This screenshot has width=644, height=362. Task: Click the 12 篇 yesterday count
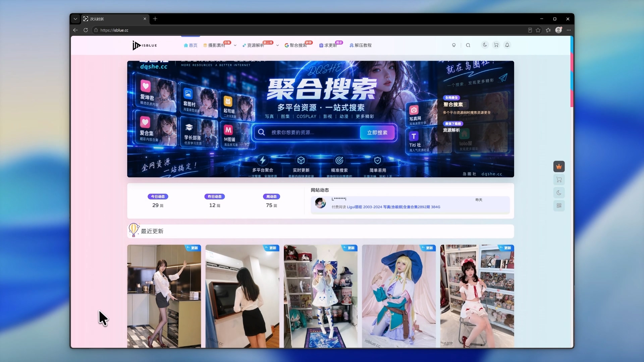click(x=215, y=205)
